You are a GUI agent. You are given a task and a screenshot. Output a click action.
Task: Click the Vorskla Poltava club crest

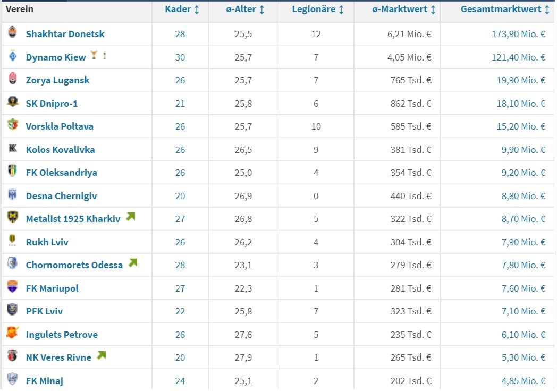(13, 126)
